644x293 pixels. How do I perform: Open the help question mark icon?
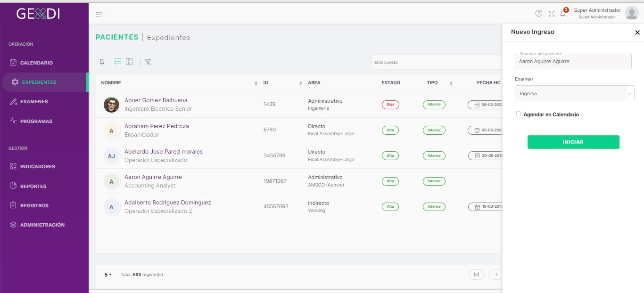pyautogui.click(x=539, y=13)
